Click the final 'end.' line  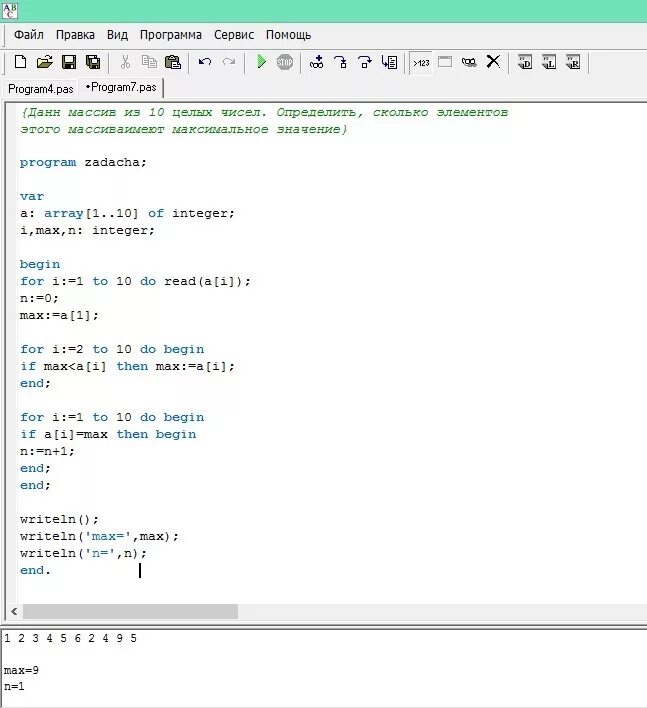pos(35,570)
